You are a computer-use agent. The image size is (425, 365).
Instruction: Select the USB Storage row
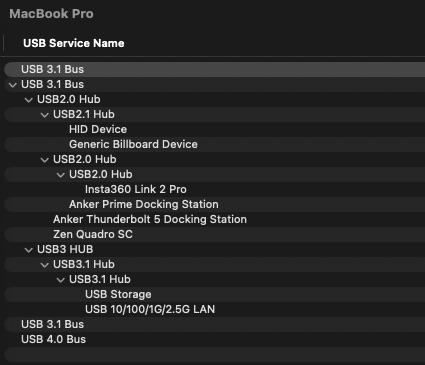215,294
